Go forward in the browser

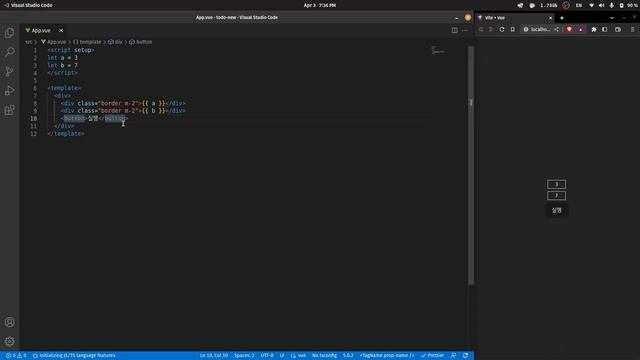click(x=491, y=29)
